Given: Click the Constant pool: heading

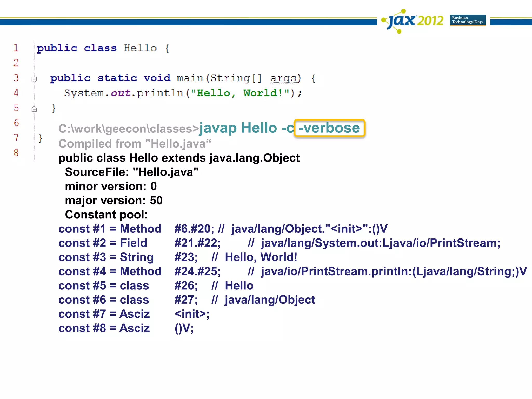Looking at the screenshot, I should point(106,215).
